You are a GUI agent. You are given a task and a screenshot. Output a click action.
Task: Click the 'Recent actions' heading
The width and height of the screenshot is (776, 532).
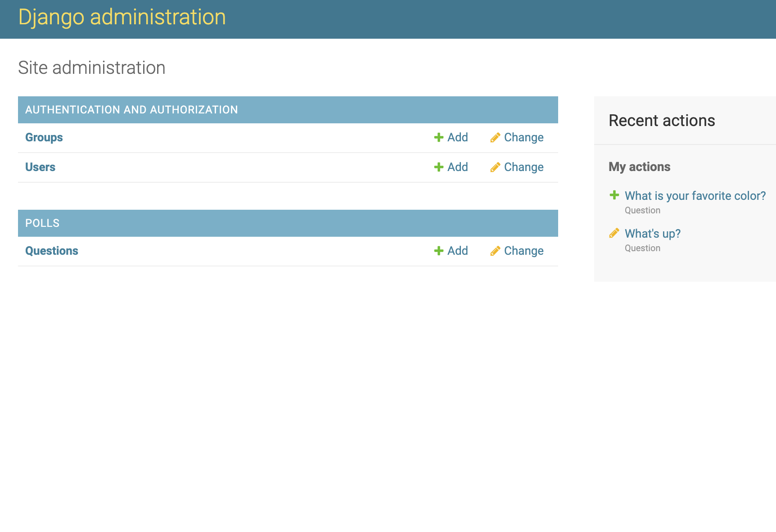click(662, 121)
